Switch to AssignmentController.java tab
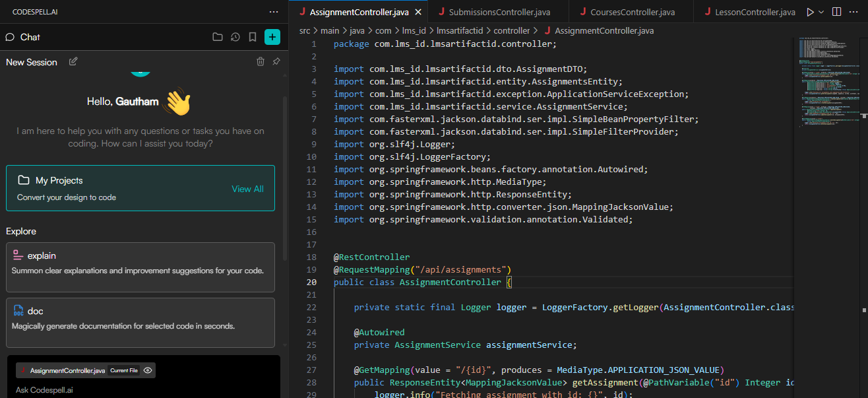 coord(359,12)
